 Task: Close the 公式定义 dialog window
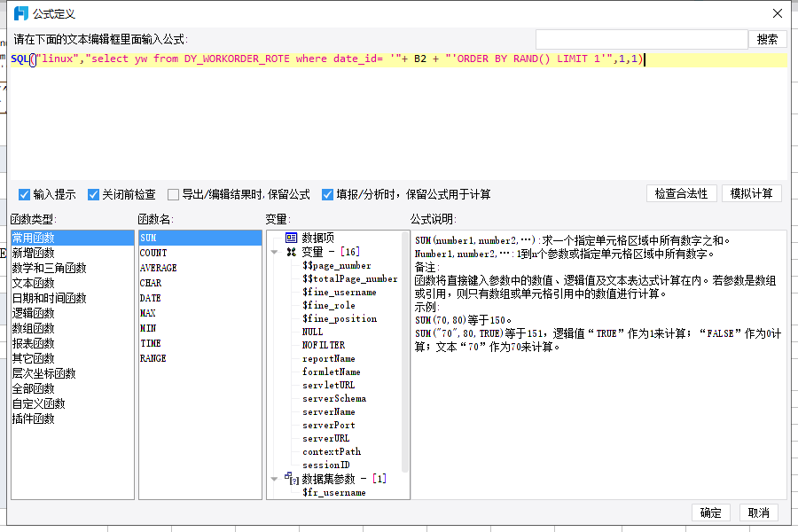click(x=778, y=13)
